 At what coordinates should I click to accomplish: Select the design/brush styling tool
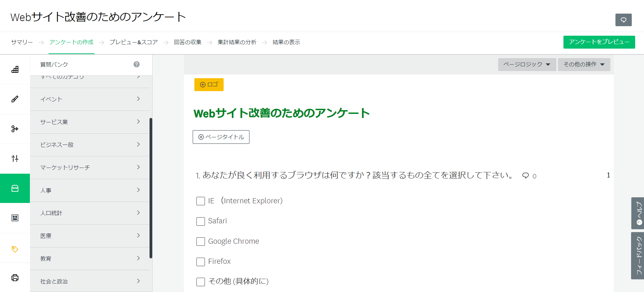(15, 99)
